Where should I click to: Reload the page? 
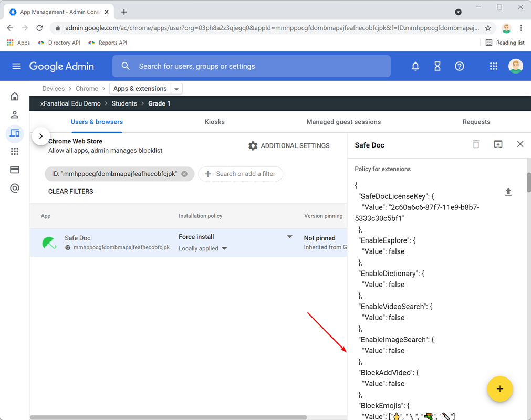pyautogui.click(x=39, y=28)
